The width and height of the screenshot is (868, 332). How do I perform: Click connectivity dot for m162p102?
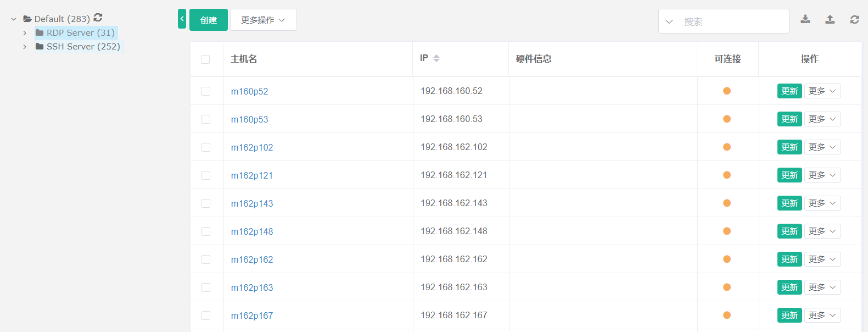click(x=727, y=147)
